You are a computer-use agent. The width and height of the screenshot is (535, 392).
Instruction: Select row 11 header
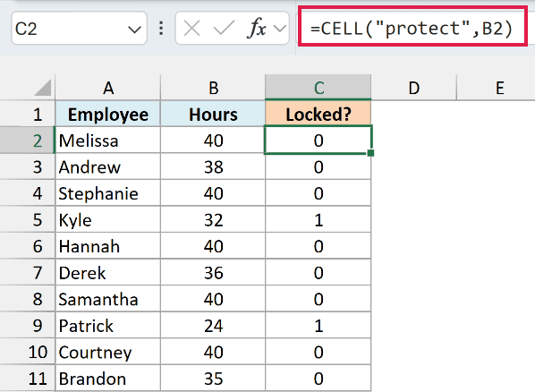[x=28, y=378]
